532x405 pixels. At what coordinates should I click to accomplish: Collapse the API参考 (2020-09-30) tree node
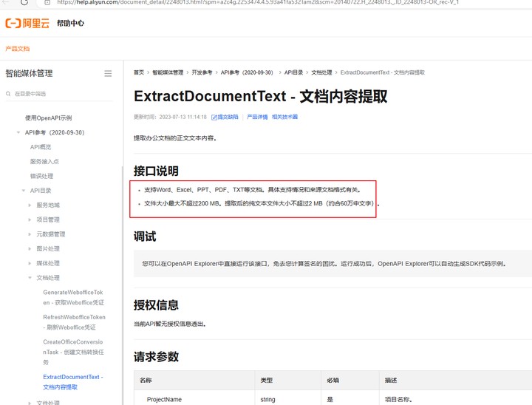(x=18, y=132)
